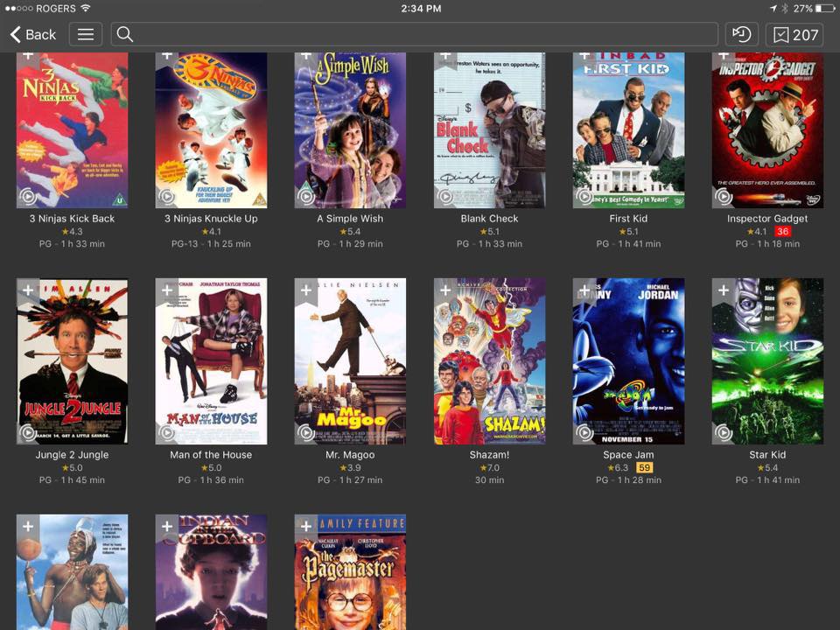Add The Pagemaster to watchlist
This screenshot has height=630, width=840.
coord(306,527)
